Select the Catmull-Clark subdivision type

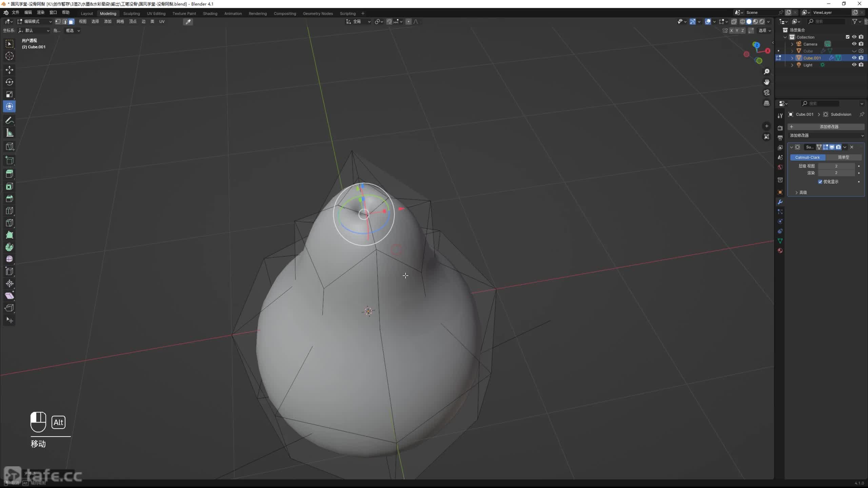807,157
